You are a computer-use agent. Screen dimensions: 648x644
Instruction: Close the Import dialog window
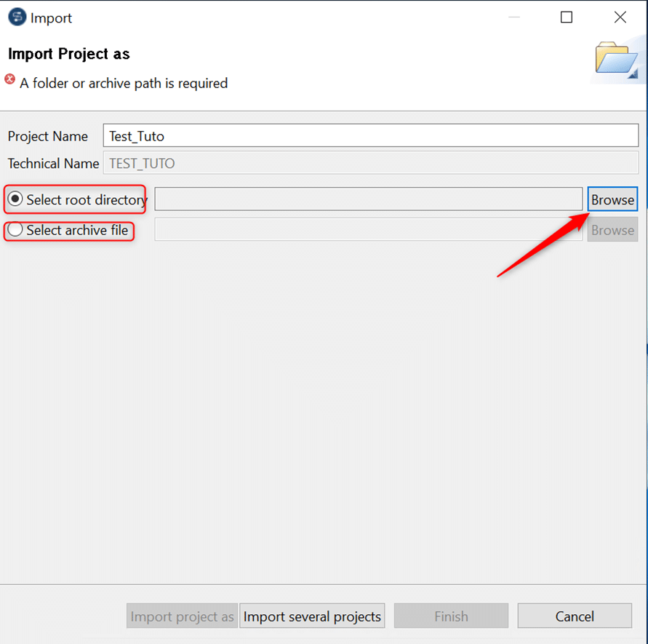[x=620, y=17]
